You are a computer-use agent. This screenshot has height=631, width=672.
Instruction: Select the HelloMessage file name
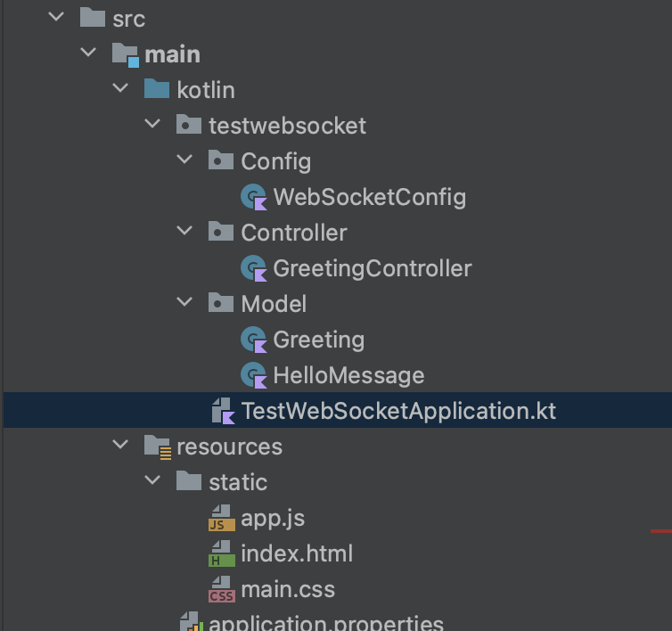point(348,375)
